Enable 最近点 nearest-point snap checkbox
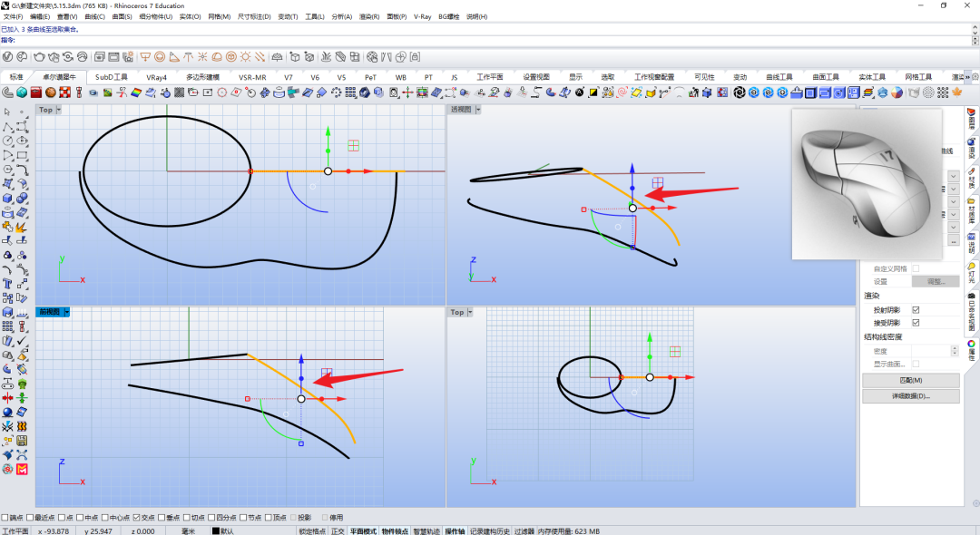Image resolution: width=980 pixels, height=535 pixels. tap(29, 518)
